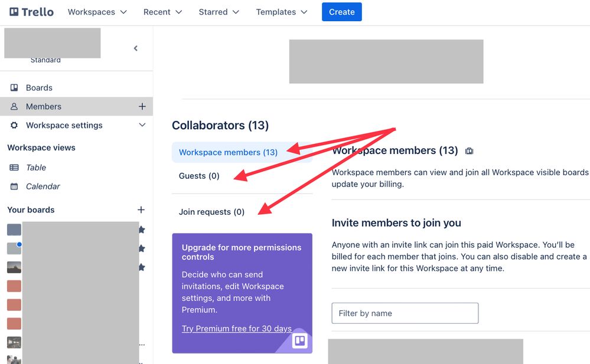This screenshot has width=590, height=364.
Task: Open Boards in the sidebar
Action: 76,88
